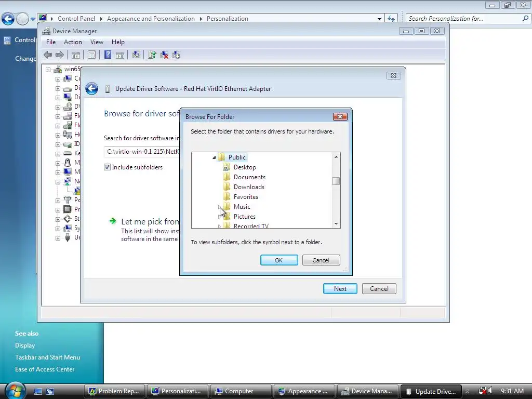Uncheck the Include subfolders checkbox
The image size is (532, 399).
[x=107, y=167]
